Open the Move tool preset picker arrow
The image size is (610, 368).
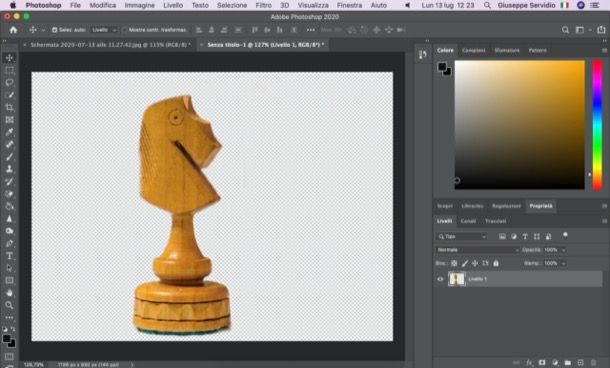tap(43, 30)
